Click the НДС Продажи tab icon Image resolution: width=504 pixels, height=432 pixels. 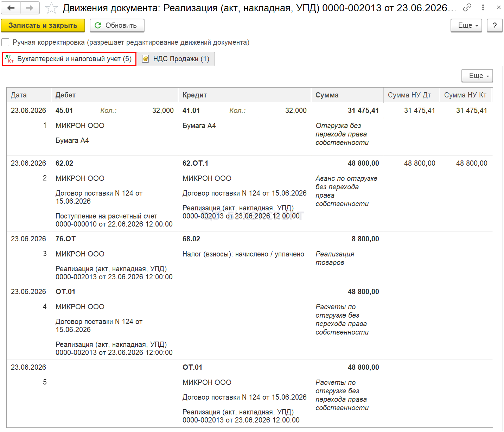click(146, 59)
